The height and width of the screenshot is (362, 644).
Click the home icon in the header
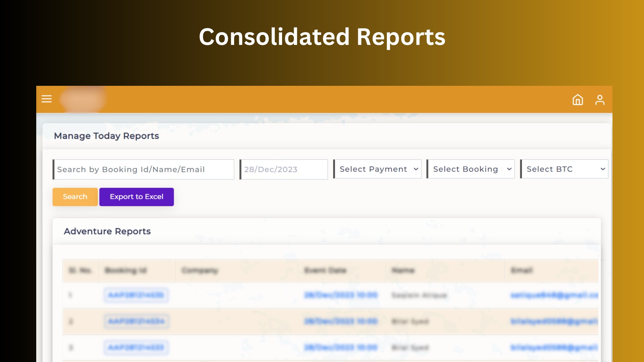[578, 100]
